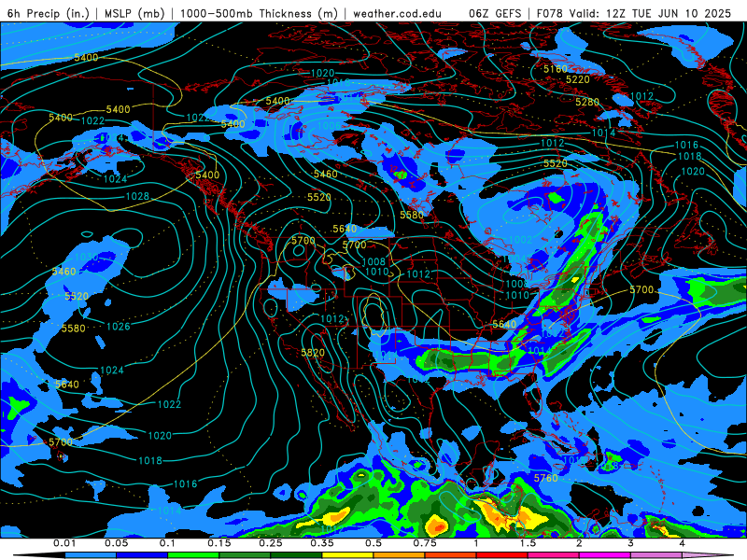Select the 1002 low pressure label
The image size is (747, 560).
pyautogui.click(x=520, y=240)
